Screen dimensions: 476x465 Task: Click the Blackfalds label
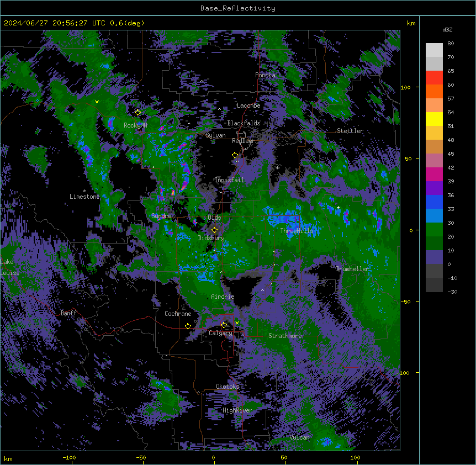coord(244,123)
